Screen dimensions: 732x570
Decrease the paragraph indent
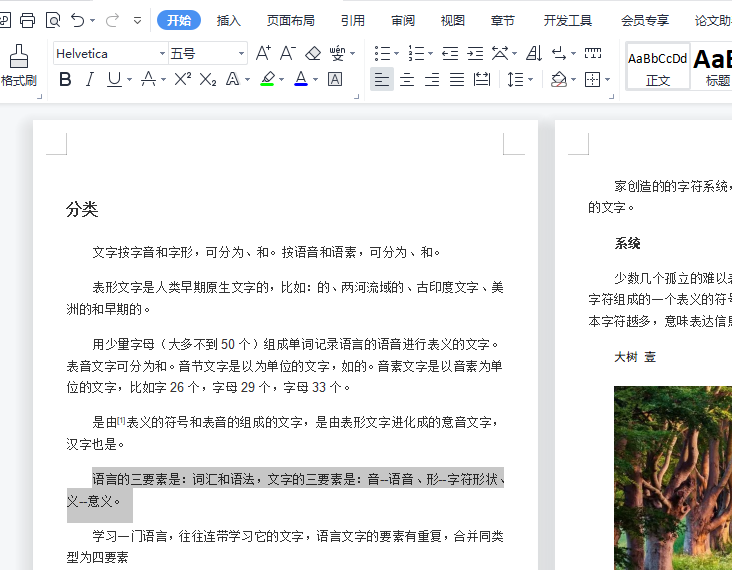coord(450,53)
